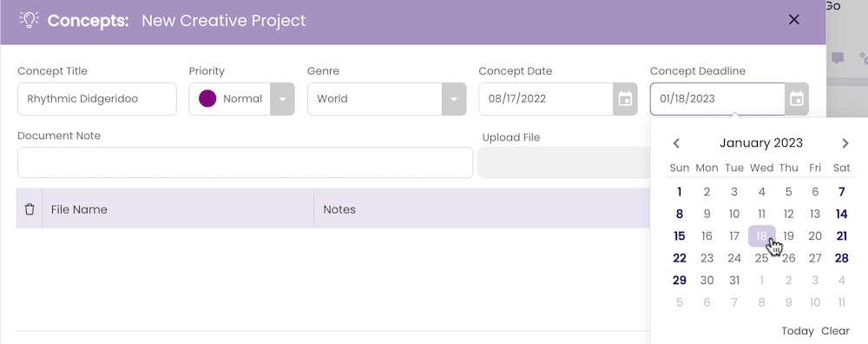868x344 pixels.
Task: Select January 9 in the calendar
Action: [x=707, y=214]
